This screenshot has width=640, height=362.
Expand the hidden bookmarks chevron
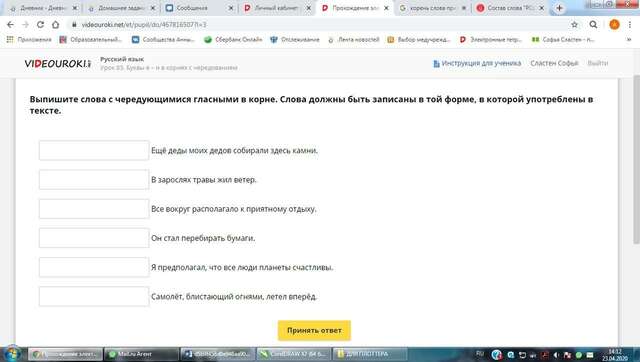(629, 40)
